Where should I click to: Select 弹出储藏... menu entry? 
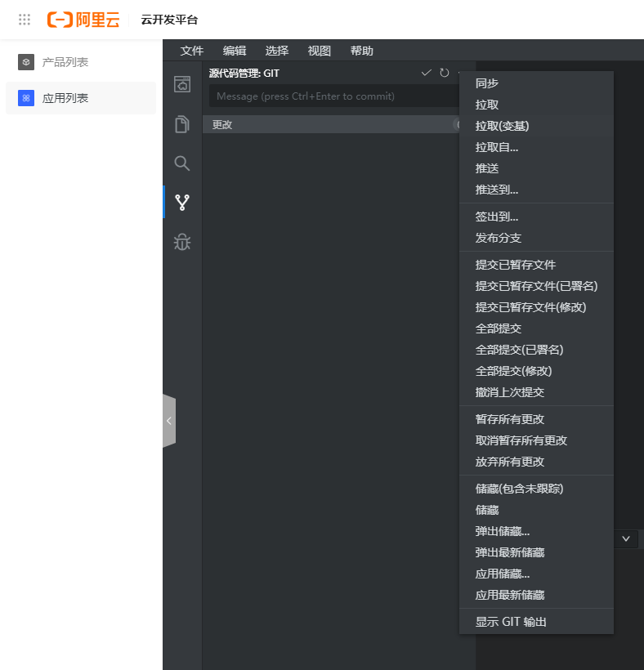[536, 532]
